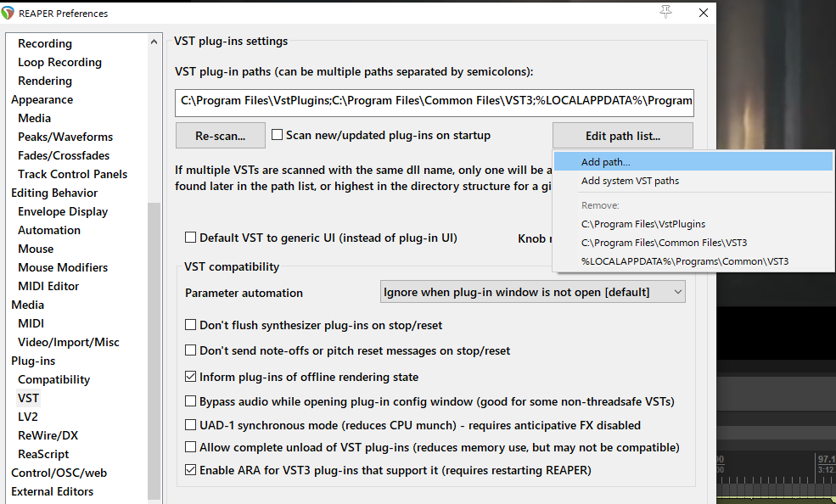Open MIDI under Media

(31, 323)
